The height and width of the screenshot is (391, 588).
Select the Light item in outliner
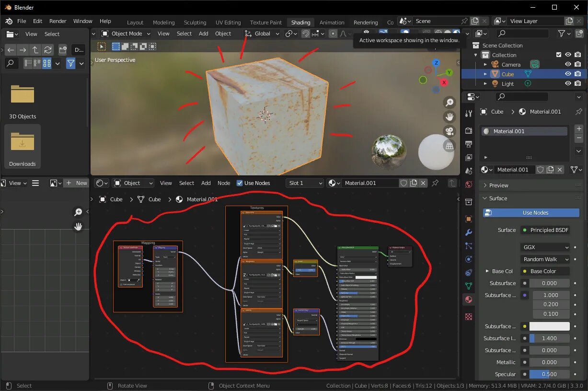pyautogui.click(x=507, y=83)
